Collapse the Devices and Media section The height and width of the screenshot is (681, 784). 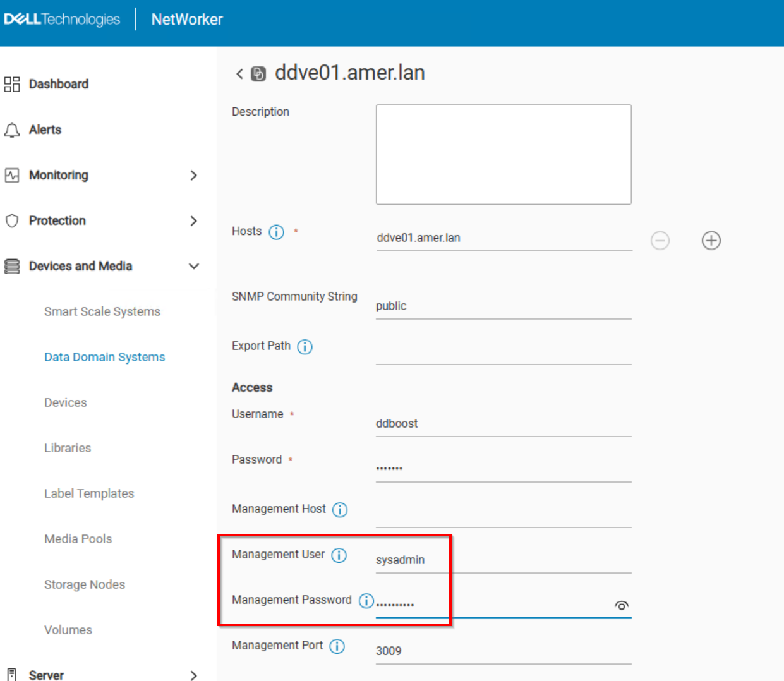tap(194, 266)
